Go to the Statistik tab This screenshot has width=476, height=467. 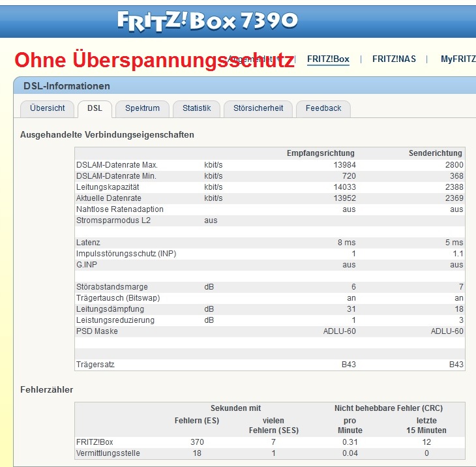pyautogui.click(x=196, y=108)
